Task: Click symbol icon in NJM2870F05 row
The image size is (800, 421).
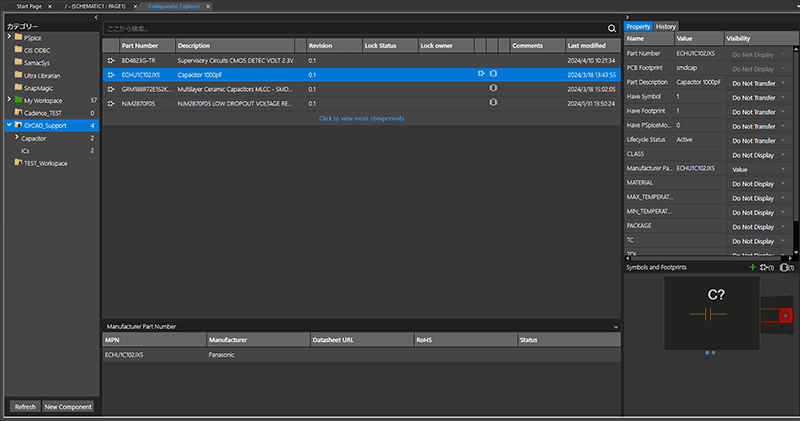Action: [111, 103]
